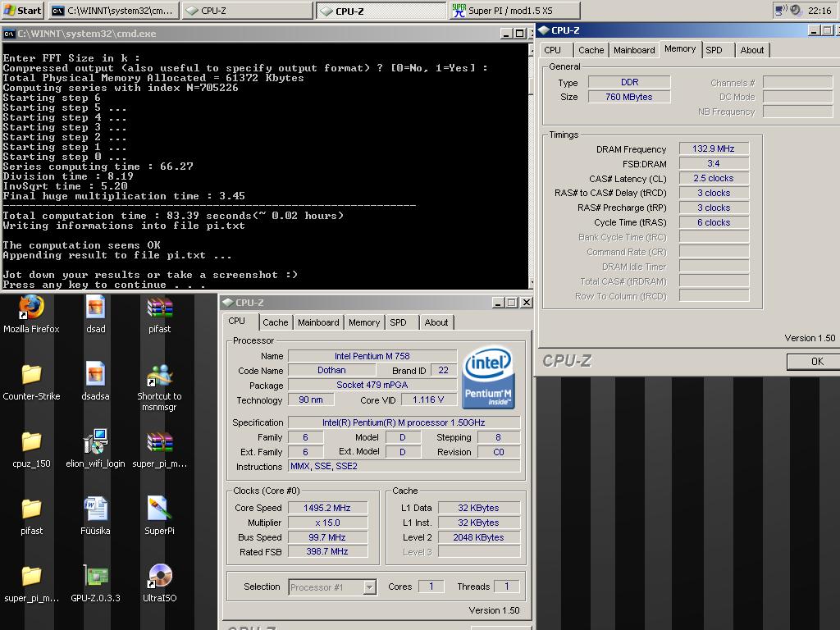840x630 pixels.
Task: Click the Rated FSB value 398.7 MHz
Action: 327,552
